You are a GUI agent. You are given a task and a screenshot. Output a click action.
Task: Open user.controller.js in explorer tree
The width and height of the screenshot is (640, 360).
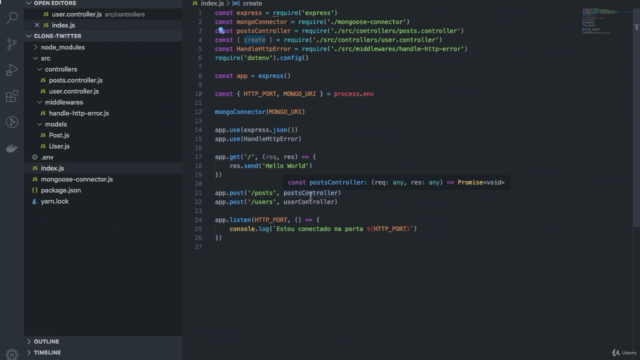[73, 91]
